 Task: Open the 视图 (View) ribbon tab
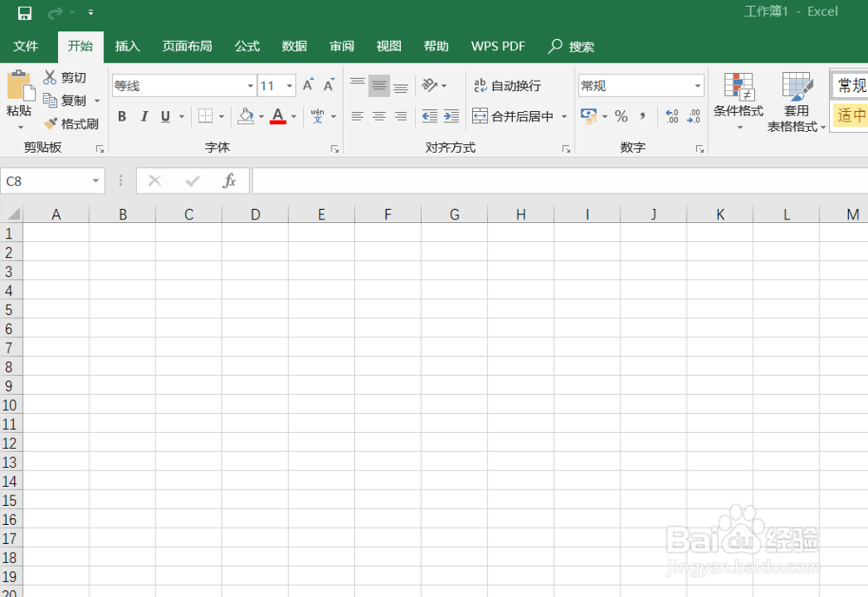(x=388, y=46)
